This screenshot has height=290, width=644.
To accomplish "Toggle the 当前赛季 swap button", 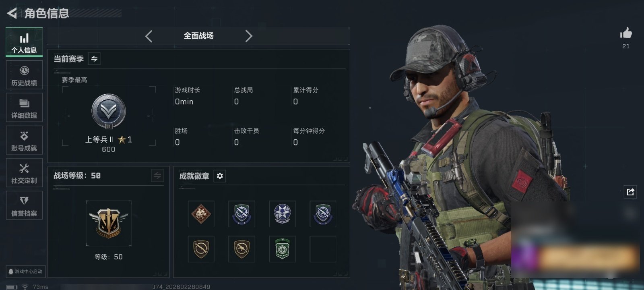I will (x=94, y=59).
